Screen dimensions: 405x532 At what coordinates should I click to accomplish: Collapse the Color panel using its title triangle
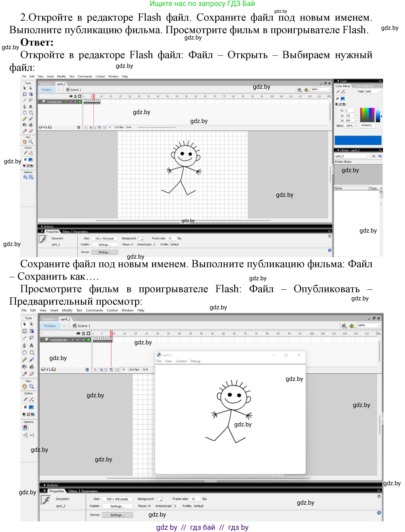(338, 81)
